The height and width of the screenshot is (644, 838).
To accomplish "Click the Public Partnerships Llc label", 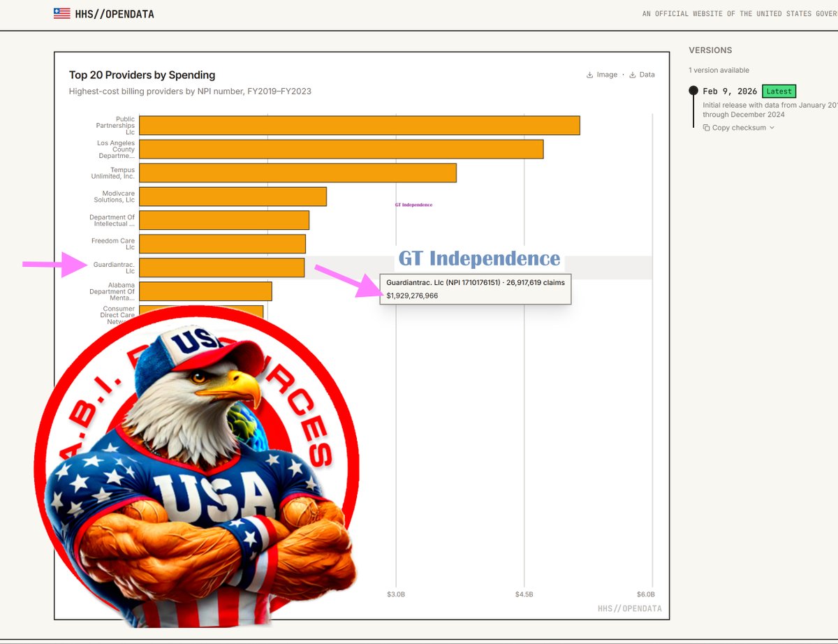I will coord(115,126).
